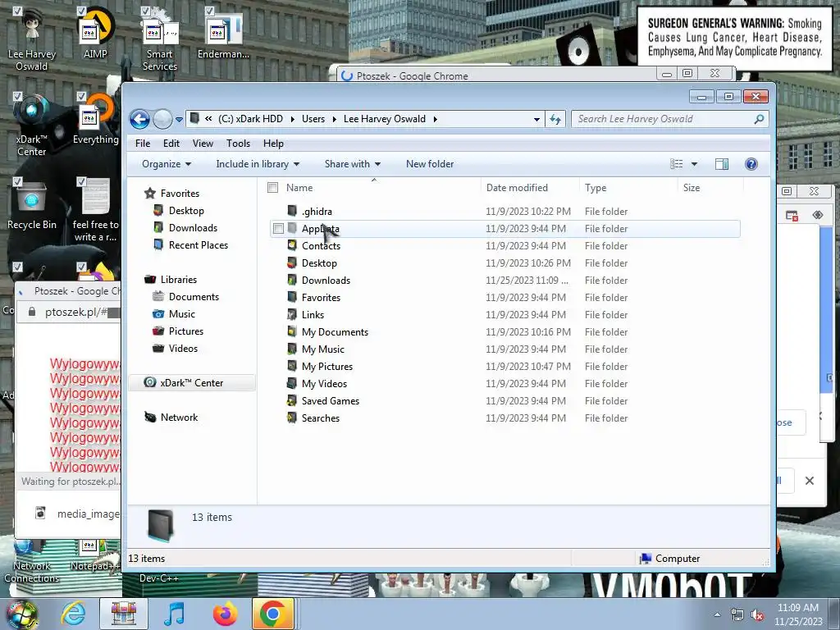The image size is (840, 630).
Task: Go to Users in the breadcrumb
Action: click(313, 119)
